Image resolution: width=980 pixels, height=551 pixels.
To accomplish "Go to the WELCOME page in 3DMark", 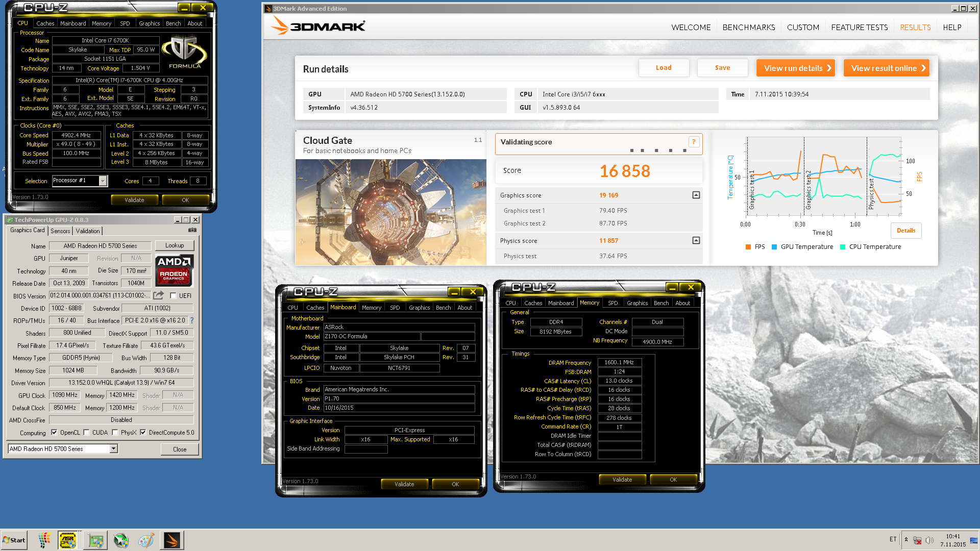I will pos(691,28).
